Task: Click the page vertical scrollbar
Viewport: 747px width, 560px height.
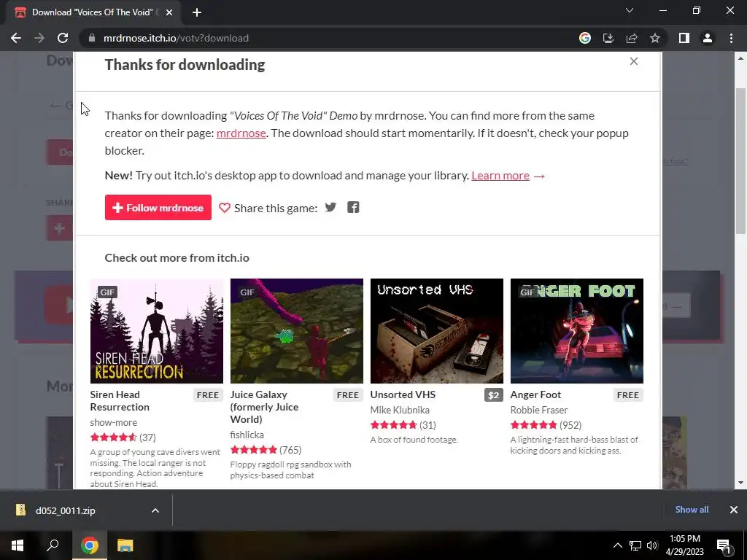Action: point(740,161)
